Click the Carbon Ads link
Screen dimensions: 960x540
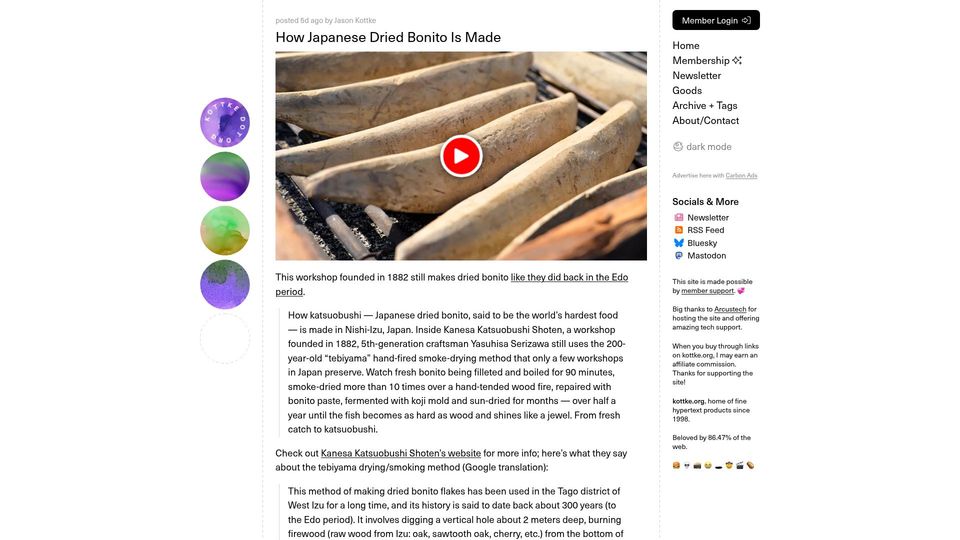pyautogui.click(x=741, y=176)
